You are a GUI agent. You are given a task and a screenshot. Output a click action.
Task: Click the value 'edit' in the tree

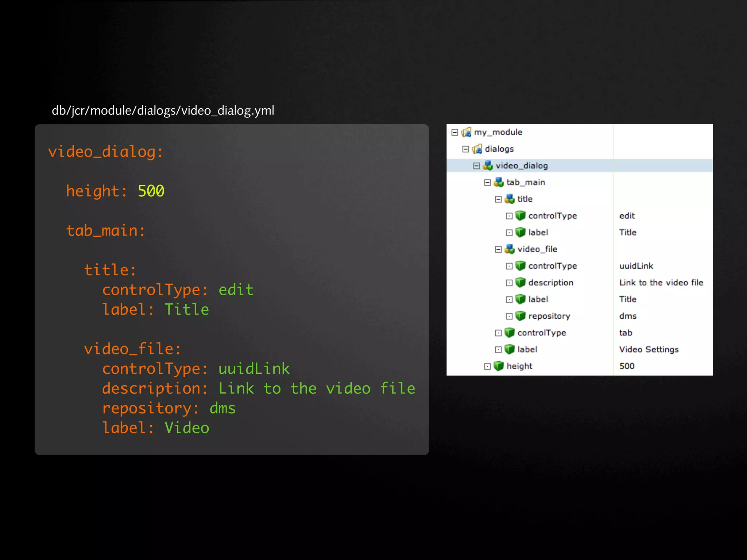coord(627,216)
